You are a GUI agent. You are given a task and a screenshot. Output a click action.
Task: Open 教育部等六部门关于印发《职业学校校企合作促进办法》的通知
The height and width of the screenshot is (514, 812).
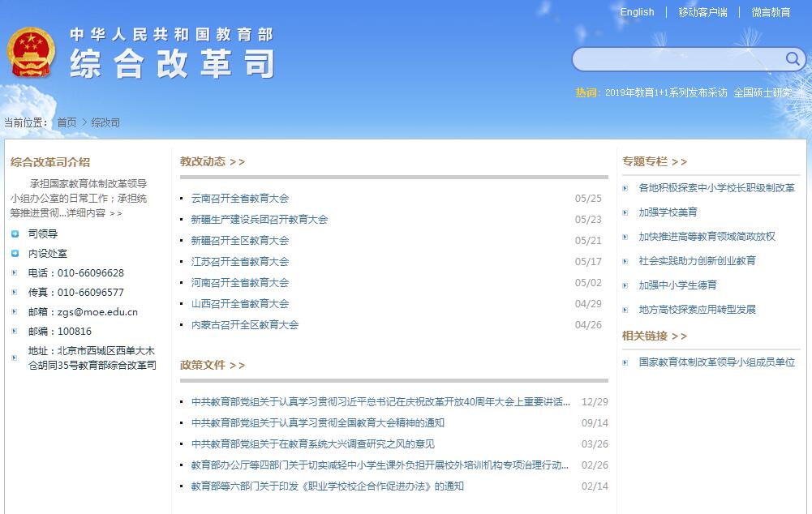(x=328, y=486)
